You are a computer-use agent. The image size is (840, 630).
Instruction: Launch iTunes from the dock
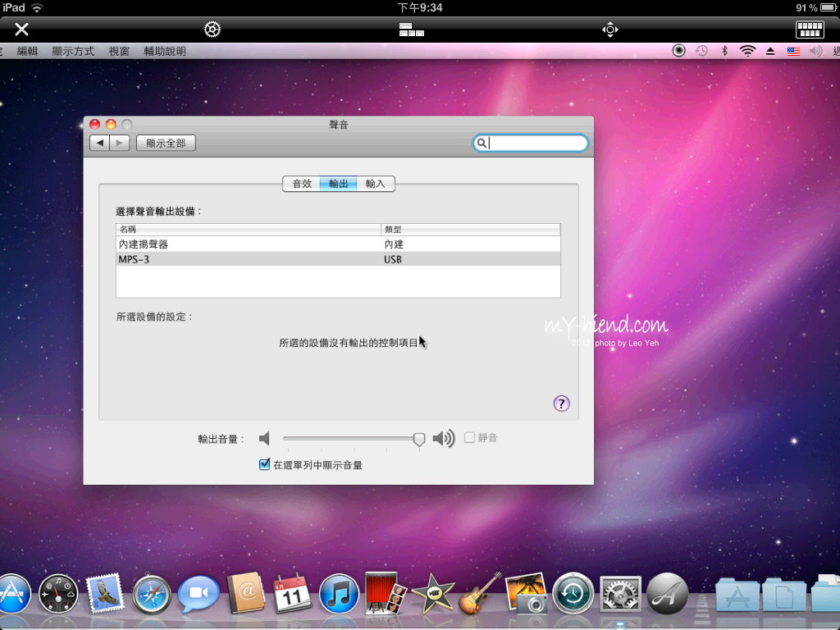(x=339, y=594)
